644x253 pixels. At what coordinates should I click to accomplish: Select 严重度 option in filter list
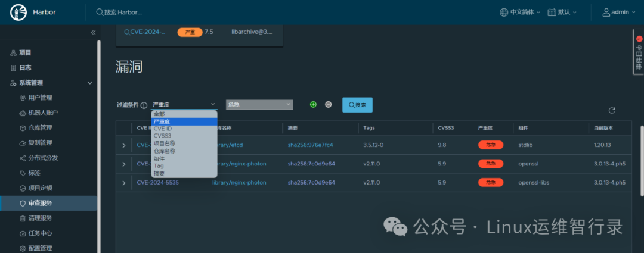click(184, 122)
